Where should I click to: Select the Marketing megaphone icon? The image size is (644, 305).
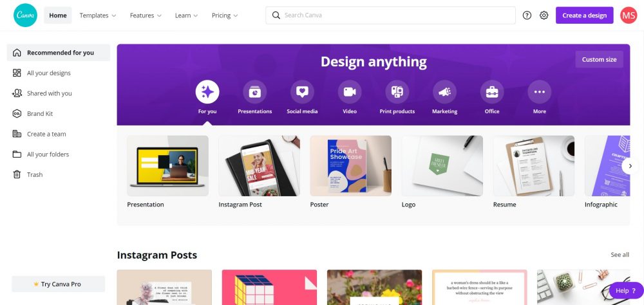[444, 91]
